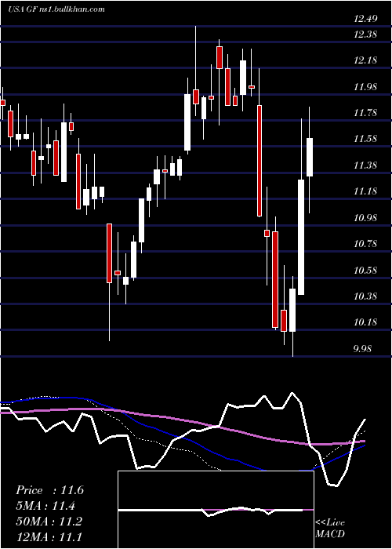Click the 10.98 price axis label
Screen dimensions: 392x549
pyautogui.click(x=365, y=218)
